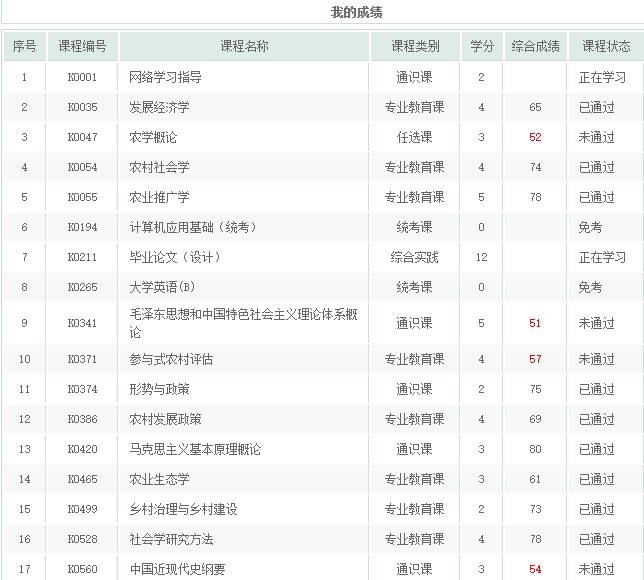The height and width of the screenshot is (580, 644).
Task: Click 正在学习 status for 毕业论文（设计）
Action: [602, 257]
